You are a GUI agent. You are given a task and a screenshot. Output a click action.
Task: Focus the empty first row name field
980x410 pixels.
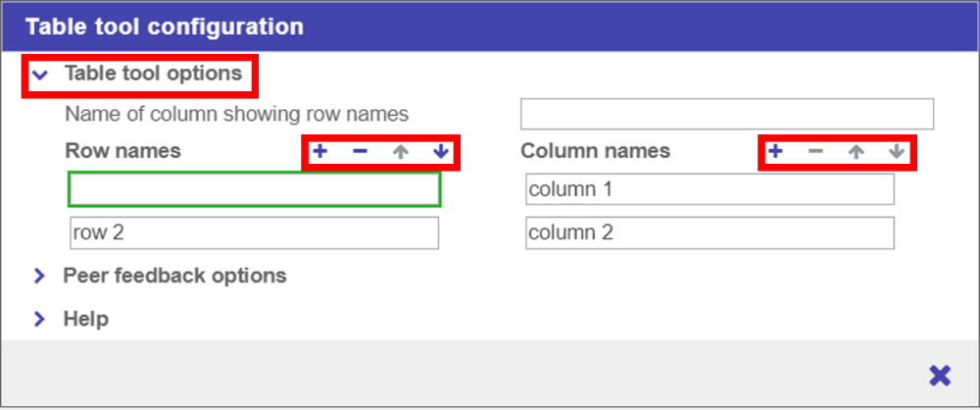(x=254, y=189)
